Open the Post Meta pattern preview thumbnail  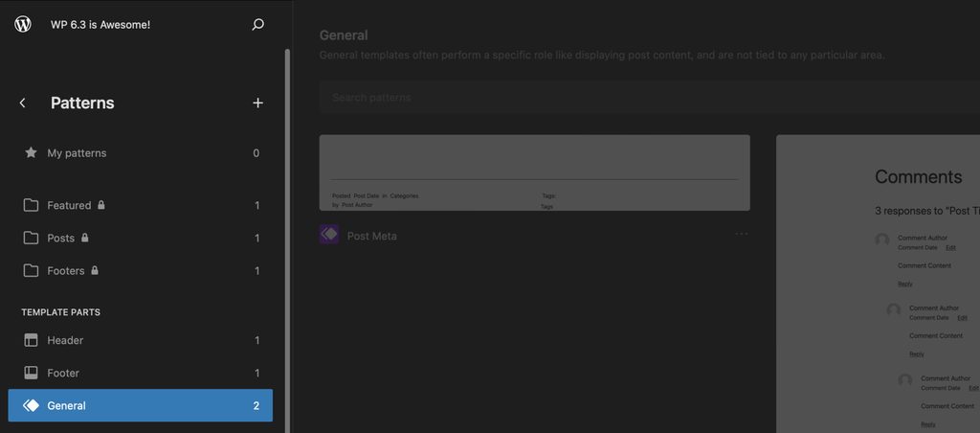click(534, 172)
